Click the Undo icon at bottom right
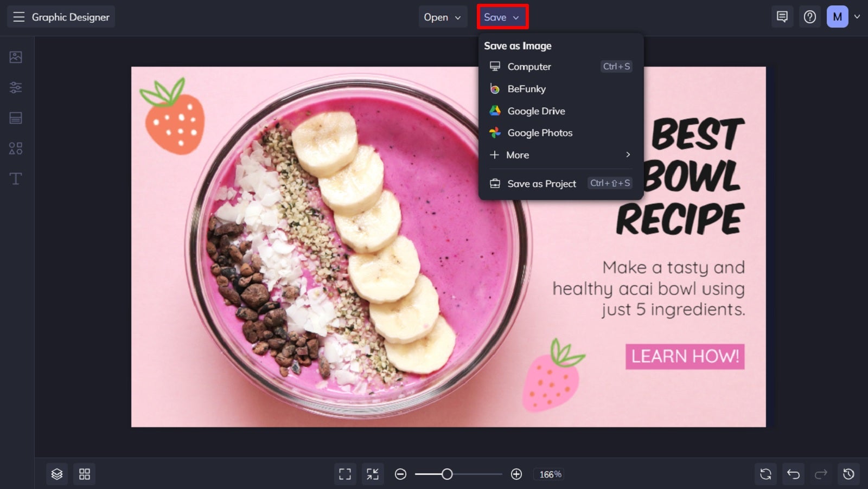Image resolution: width=868 pixels, height=489 pixels. point(793,473)
